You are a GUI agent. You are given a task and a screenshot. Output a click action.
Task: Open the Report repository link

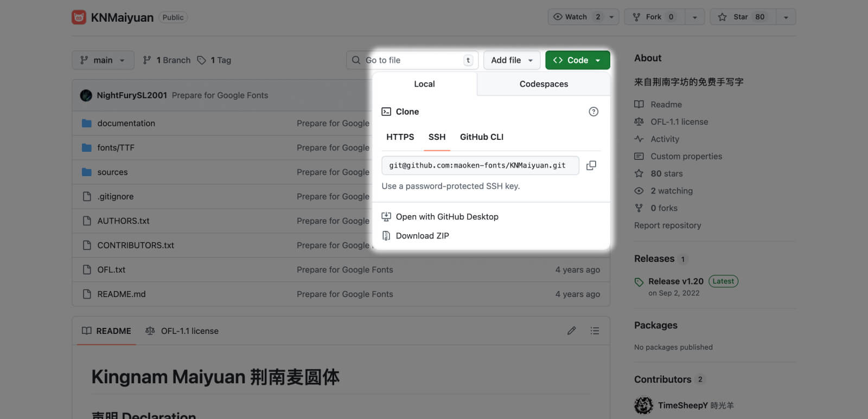click(x=667, y=225)
